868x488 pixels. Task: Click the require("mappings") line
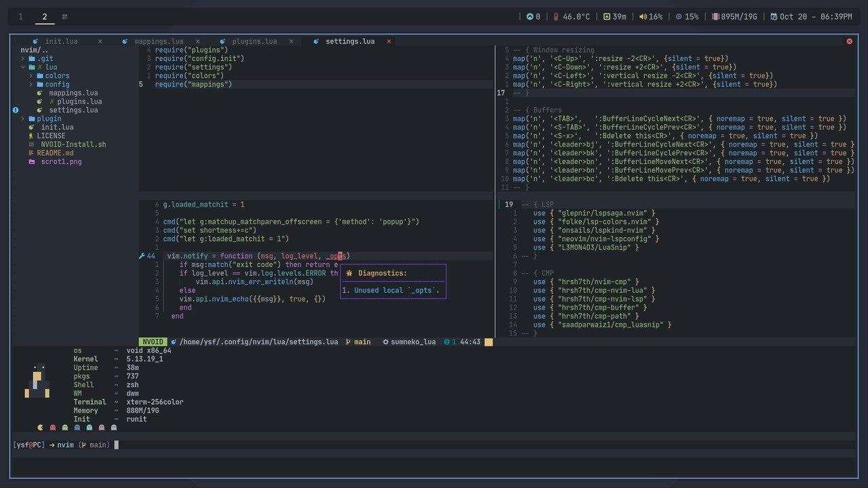(193, 85)
